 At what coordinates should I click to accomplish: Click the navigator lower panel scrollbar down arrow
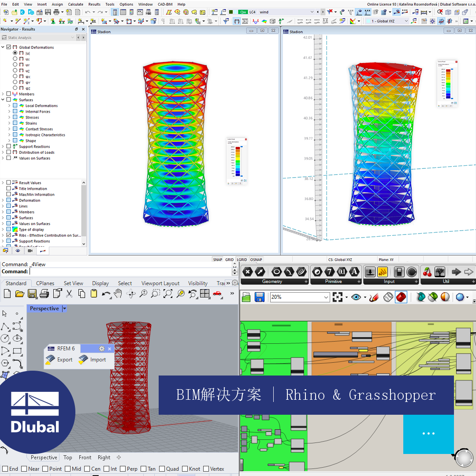click(84, 244)
